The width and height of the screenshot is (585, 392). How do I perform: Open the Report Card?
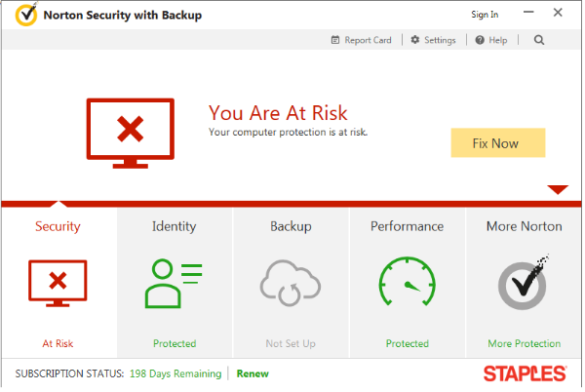362,40
